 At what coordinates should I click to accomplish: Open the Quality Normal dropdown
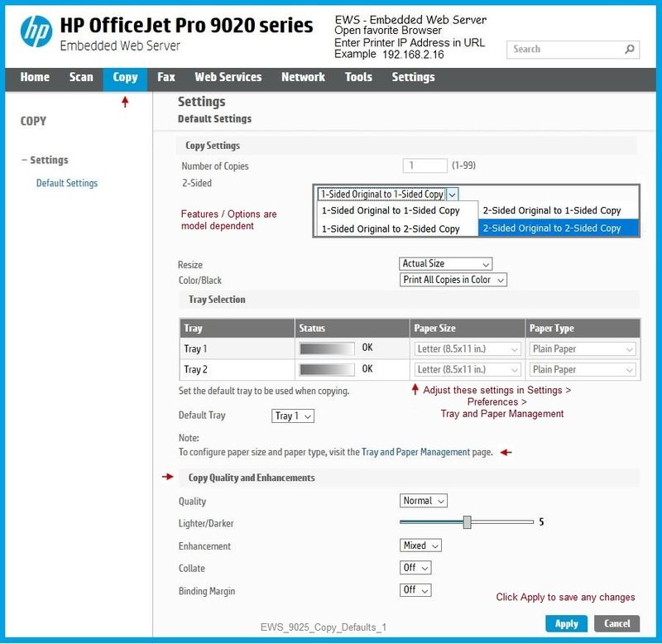coord(423,501)
